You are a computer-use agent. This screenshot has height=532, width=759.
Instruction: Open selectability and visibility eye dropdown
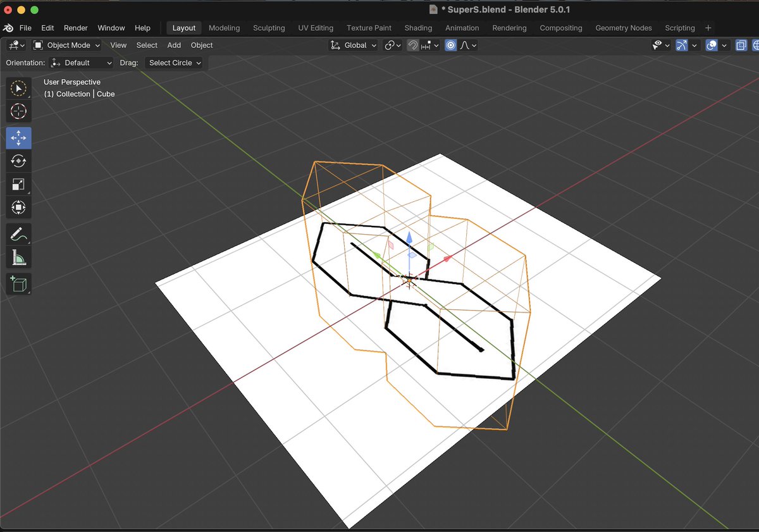coord(661,45)
